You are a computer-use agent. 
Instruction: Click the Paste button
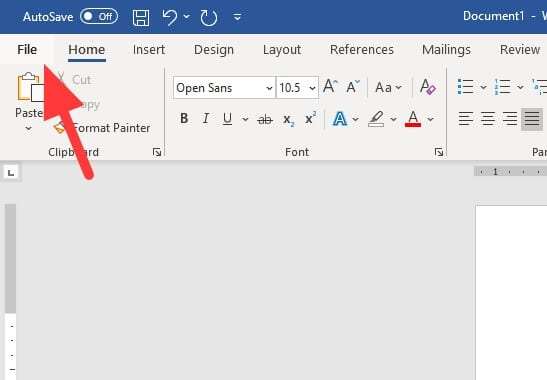[30, 94]
